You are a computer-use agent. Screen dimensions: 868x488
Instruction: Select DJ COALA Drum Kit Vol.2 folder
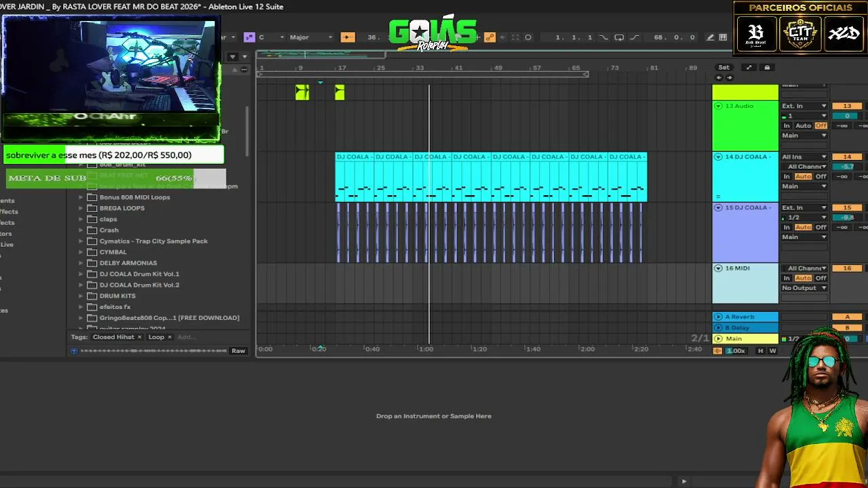point(140,285)
